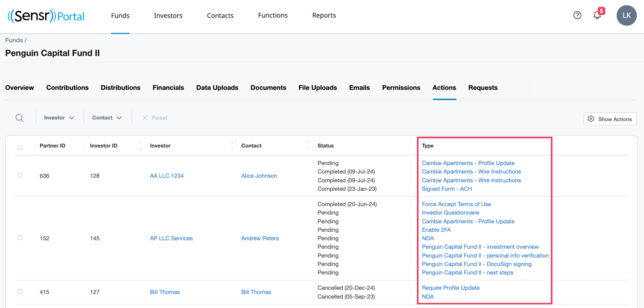Switch to the Documents tab
The height and width of the screenshot is (308, 644).
(268, 88)
